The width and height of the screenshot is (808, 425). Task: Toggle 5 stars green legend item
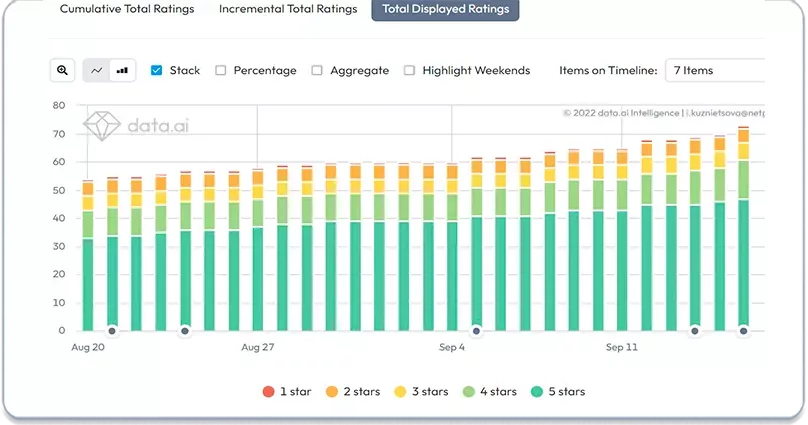tap(558, 392)
